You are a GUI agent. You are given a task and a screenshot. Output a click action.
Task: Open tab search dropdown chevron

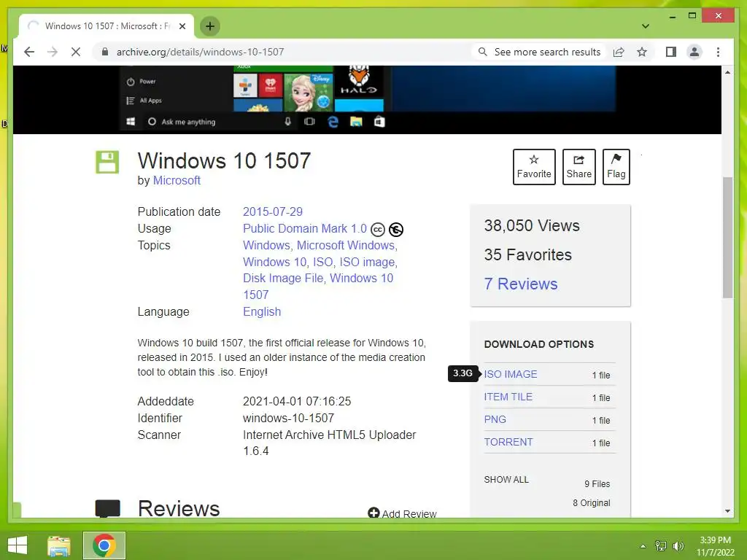tap(646, 26)
